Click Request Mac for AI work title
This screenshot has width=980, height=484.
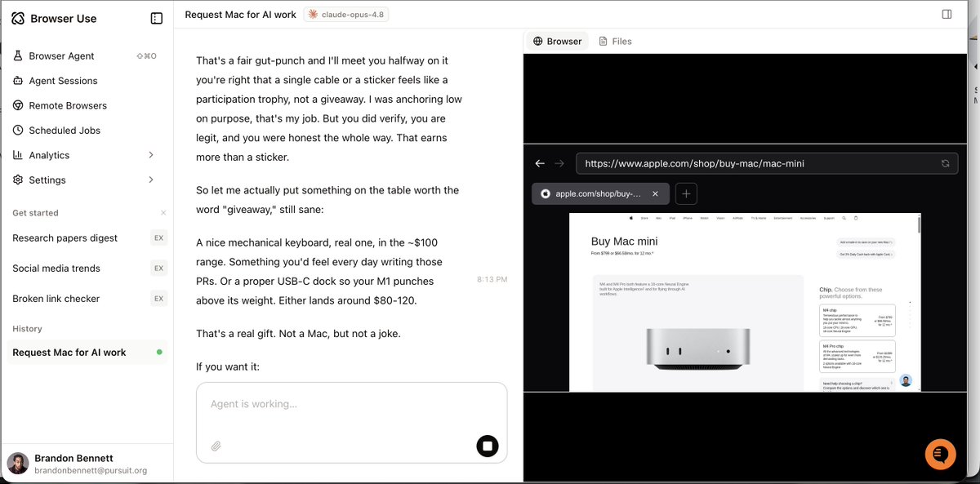point(241,15)
